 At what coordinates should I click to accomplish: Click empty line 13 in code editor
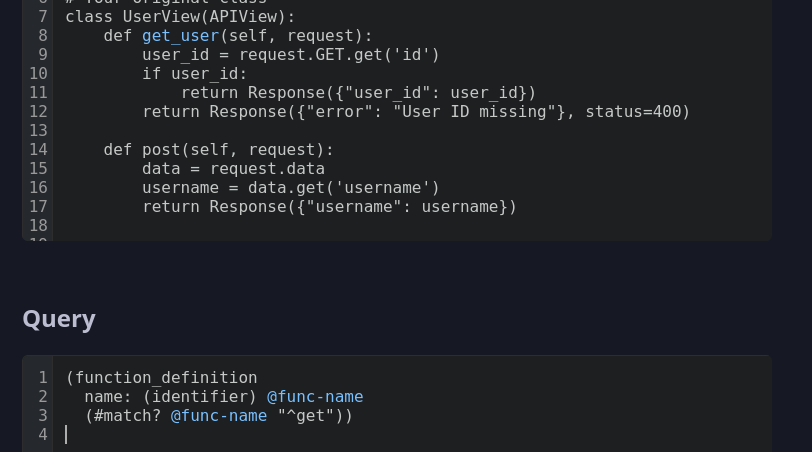point(412,131)
